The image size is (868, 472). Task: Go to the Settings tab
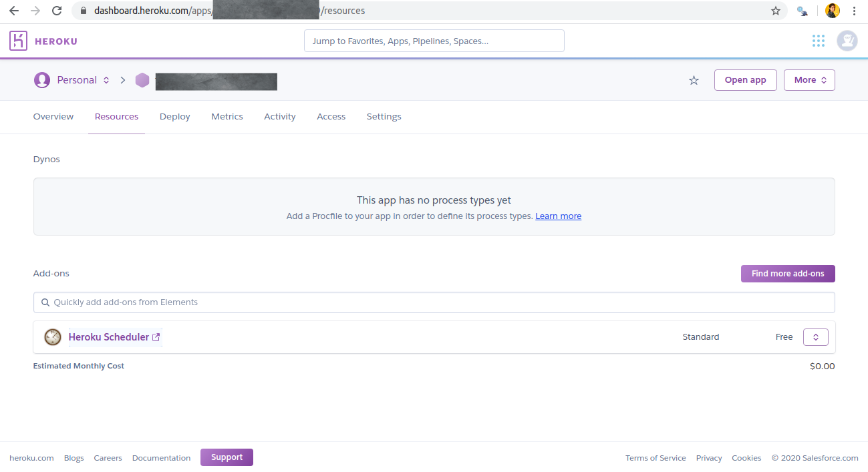384,116
